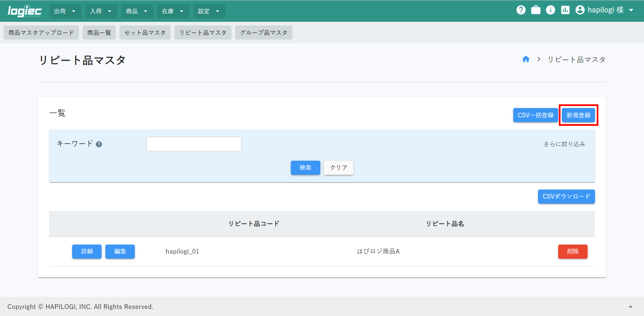
Task: Go to セット品マスタ tab
Action: [145, 33]
